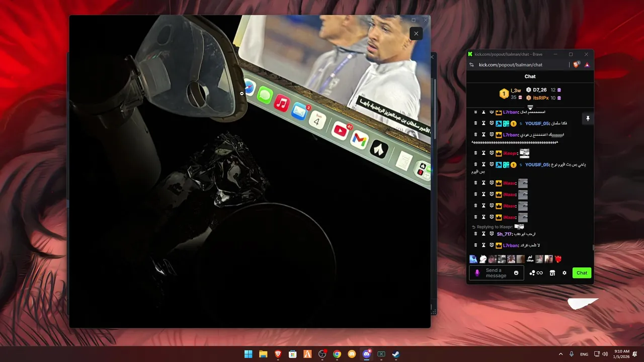The height and width of the screenshot is (362, 644).
Task: Open Windows Start menu
Action: click(x=249, y=354)
